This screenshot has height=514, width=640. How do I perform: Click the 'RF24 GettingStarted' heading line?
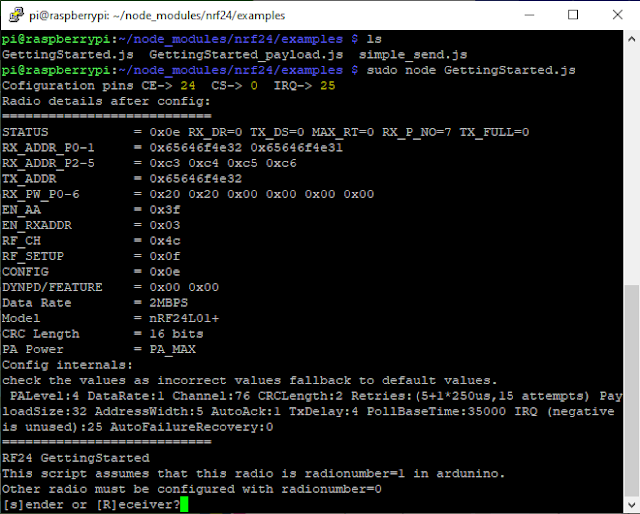click(x=76, y=458)
